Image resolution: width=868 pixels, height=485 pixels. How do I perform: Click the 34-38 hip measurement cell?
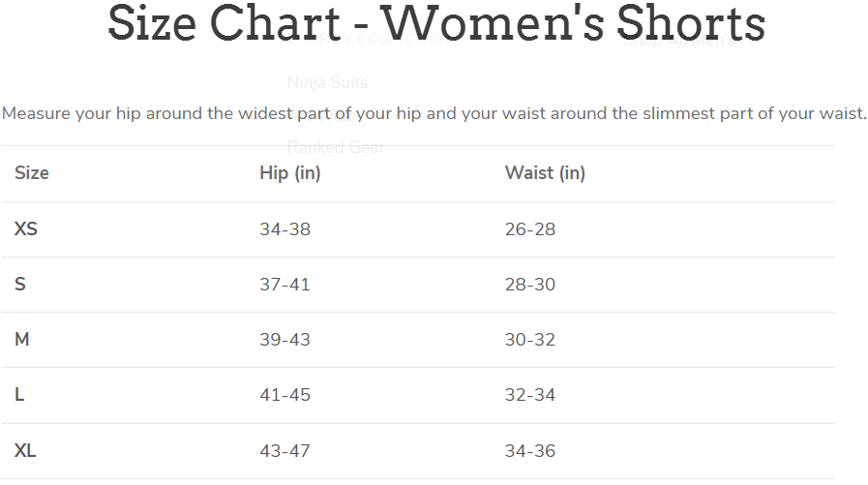pos(284,229)
